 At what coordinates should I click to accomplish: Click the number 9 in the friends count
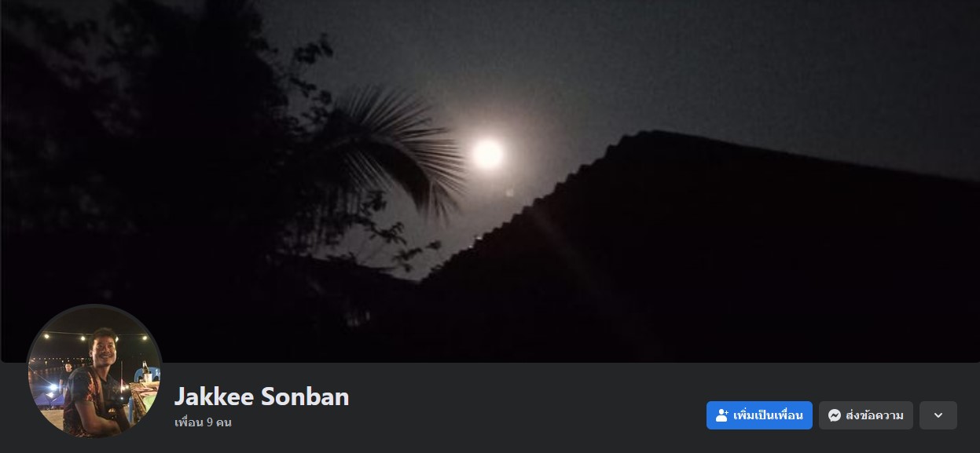(x=210, y=422)
